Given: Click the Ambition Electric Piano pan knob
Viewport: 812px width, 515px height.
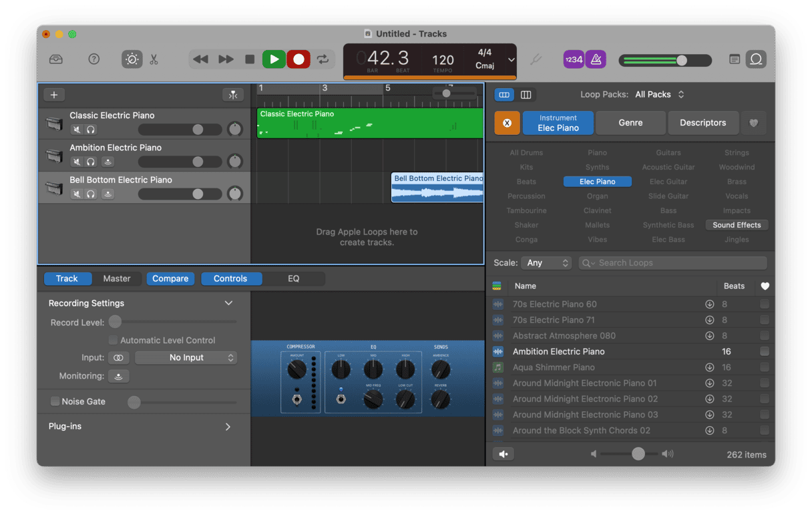Looking at the screenshot, I should (235, 161).
